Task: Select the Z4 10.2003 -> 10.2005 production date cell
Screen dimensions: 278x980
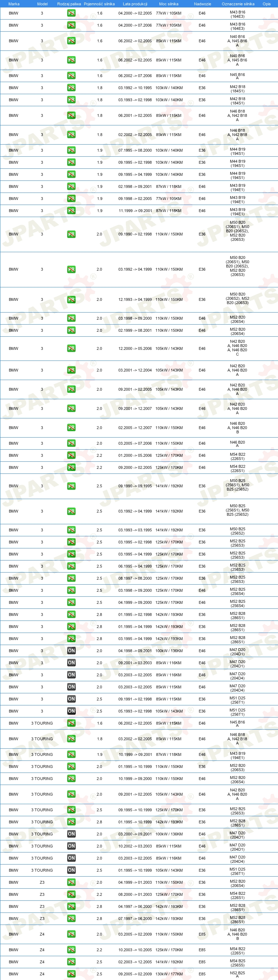Action: click(135, 949)
